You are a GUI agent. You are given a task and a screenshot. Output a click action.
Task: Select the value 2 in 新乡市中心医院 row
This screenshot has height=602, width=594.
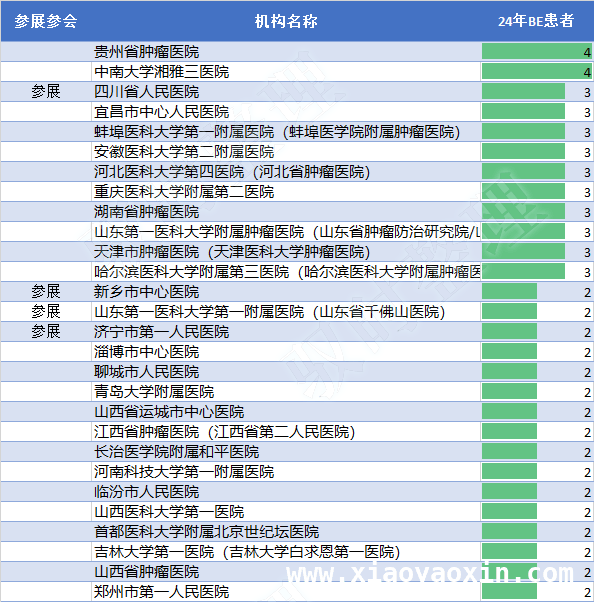(587, 292)
